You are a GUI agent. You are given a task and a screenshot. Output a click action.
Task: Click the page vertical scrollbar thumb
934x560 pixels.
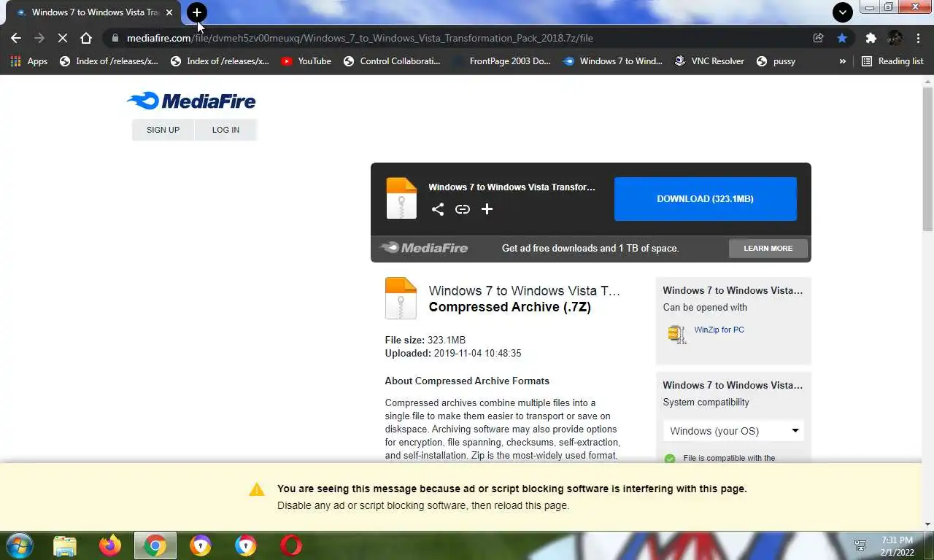click(927, 159)
